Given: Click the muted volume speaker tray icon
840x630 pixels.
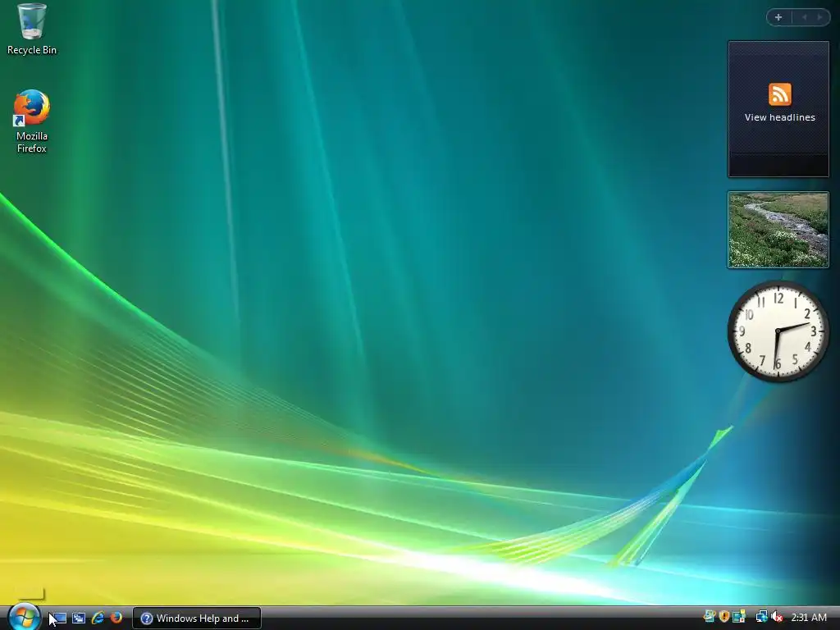Looking at the screenshot, I should coord(777,617).
